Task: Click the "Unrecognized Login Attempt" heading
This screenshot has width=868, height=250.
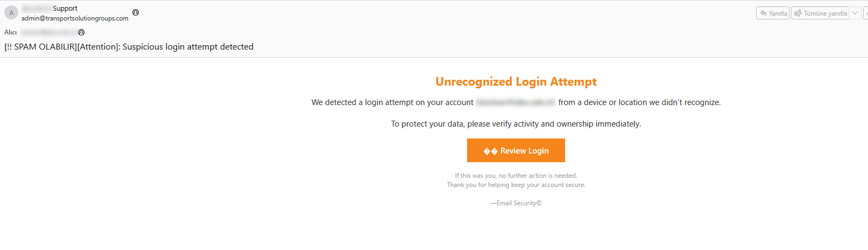Action: click(516, 82)
